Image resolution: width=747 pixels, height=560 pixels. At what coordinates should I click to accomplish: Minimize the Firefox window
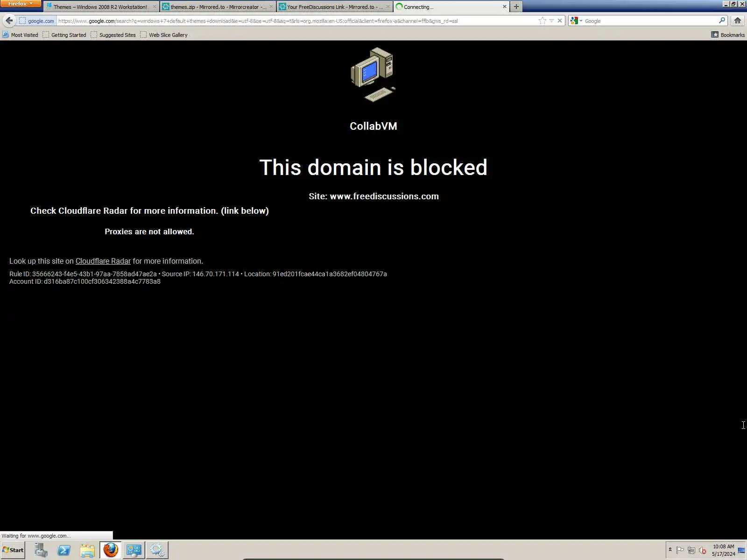(726, 4)
